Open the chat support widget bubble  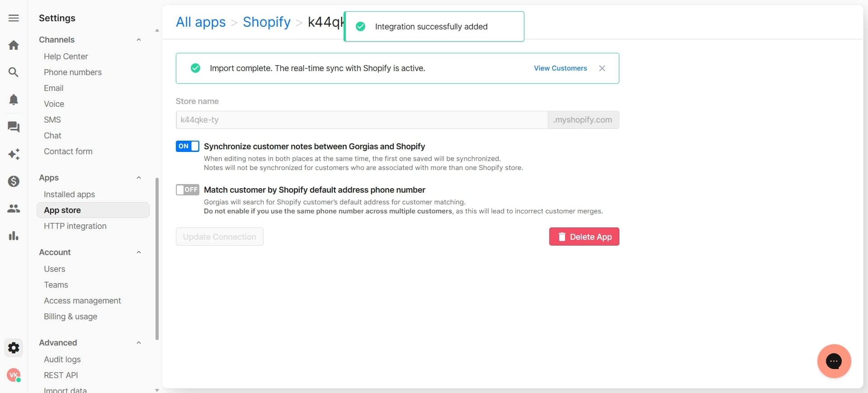(834, 361)
